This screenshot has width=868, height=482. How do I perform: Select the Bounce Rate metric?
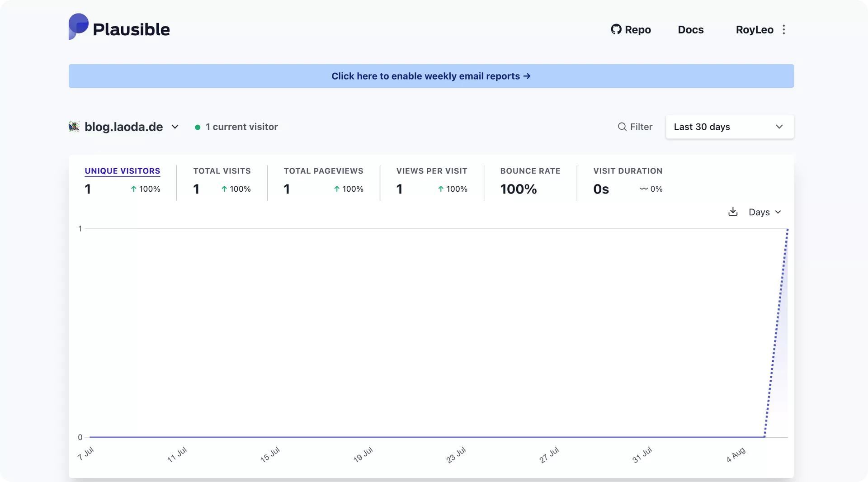pyautogui.click(x=530, y=171)
